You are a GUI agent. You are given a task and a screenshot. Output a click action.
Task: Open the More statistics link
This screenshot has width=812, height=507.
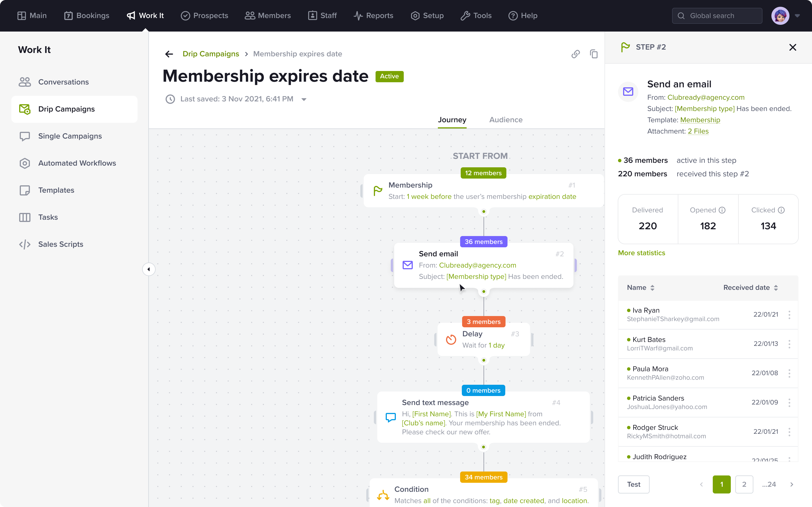point(641,253)
